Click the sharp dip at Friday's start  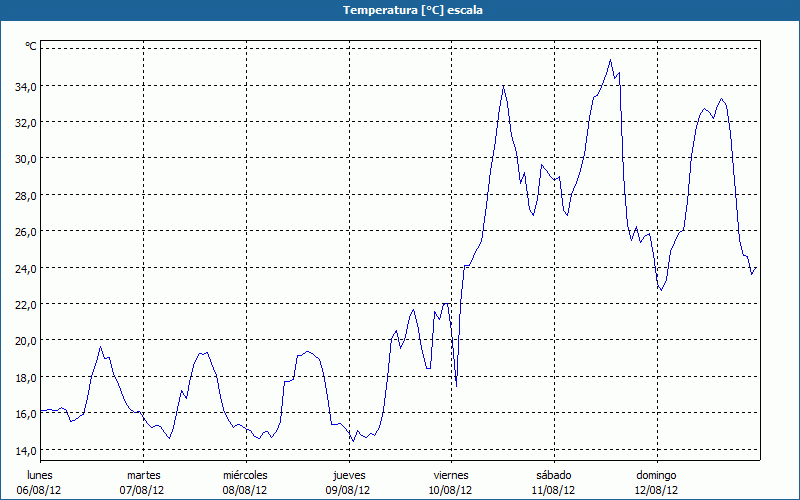click(456, 386)
